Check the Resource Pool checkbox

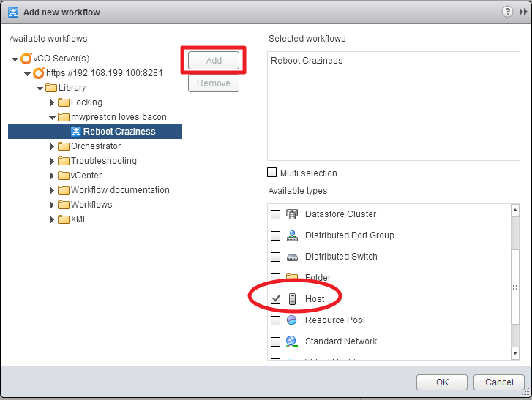tap(275, 320)
